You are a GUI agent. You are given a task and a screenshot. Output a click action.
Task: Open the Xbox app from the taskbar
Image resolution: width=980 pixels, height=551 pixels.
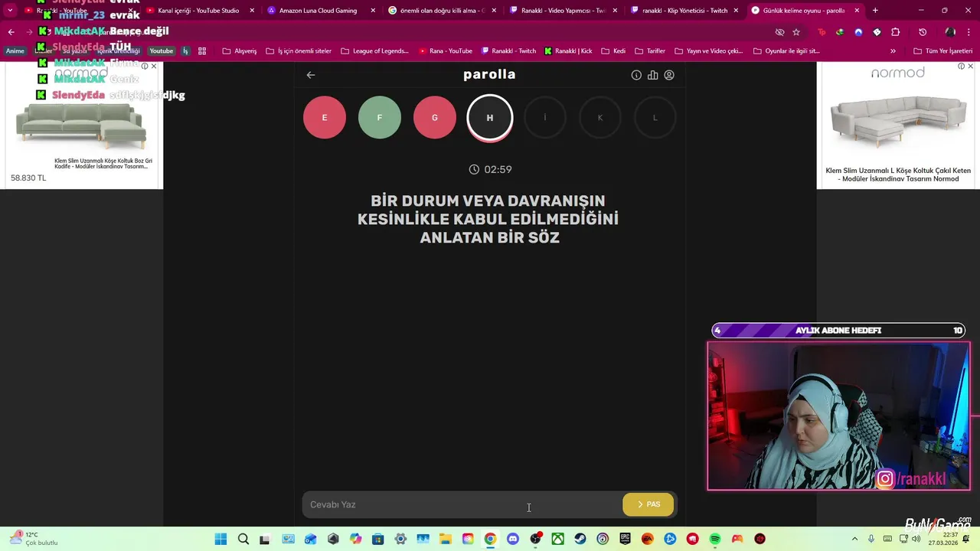point(558,539)
